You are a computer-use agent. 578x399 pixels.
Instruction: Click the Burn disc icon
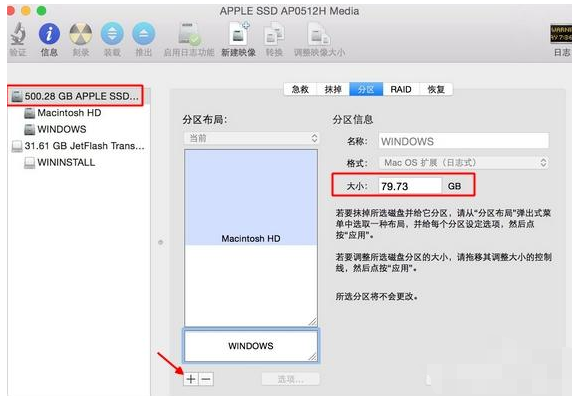(x=81, y=34)
